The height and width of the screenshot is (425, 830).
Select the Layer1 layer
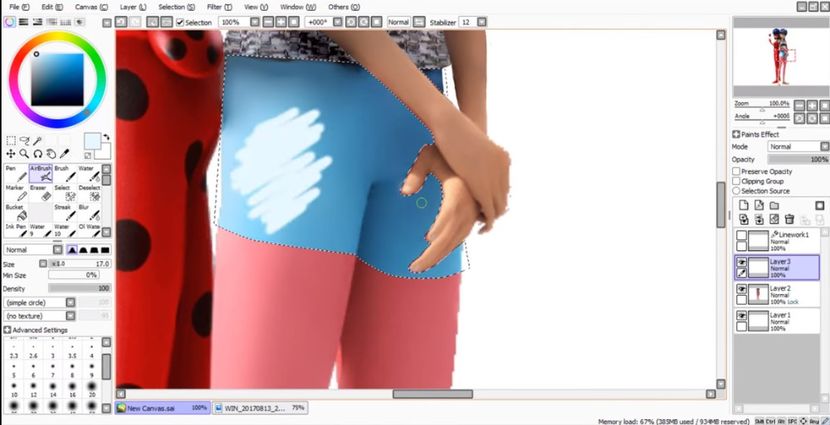point(777,321)
